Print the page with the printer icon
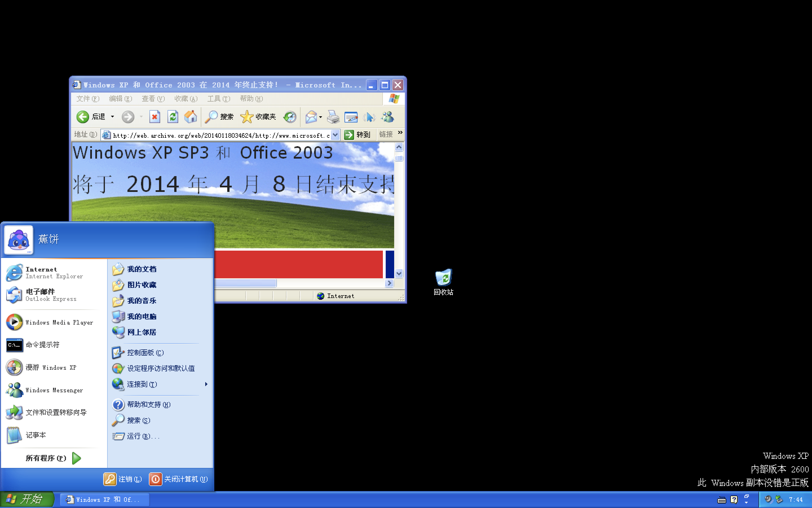The height and width of the screenshot is (508, 812). tap(333, 117)
